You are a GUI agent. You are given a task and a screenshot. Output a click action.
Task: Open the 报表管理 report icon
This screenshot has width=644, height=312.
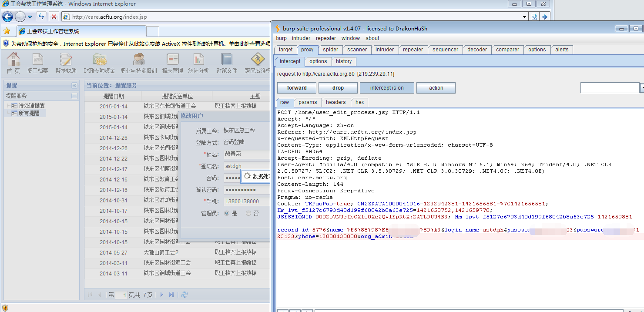pos(173,60)
